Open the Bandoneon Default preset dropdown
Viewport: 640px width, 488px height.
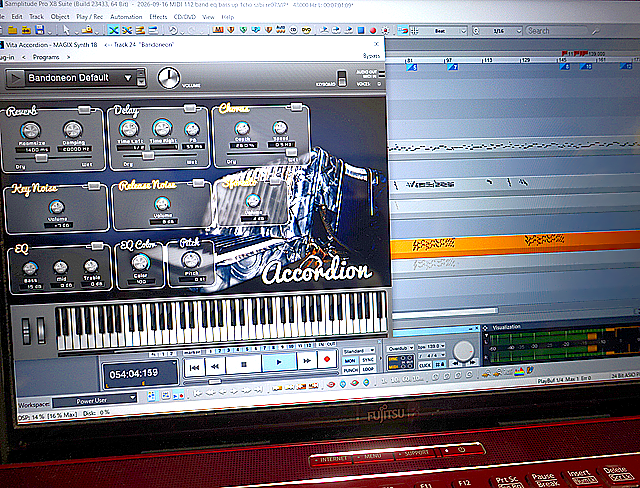coord(128,78)
